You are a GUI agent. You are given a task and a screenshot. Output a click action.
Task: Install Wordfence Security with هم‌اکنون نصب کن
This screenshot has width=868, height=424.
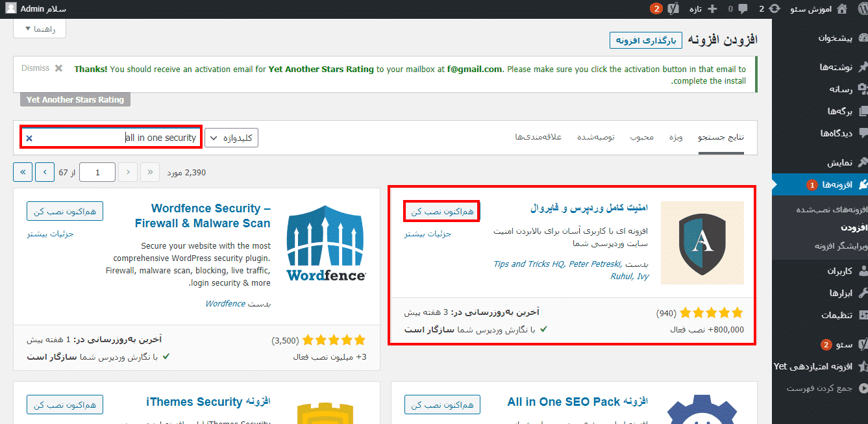pos(65,211)
